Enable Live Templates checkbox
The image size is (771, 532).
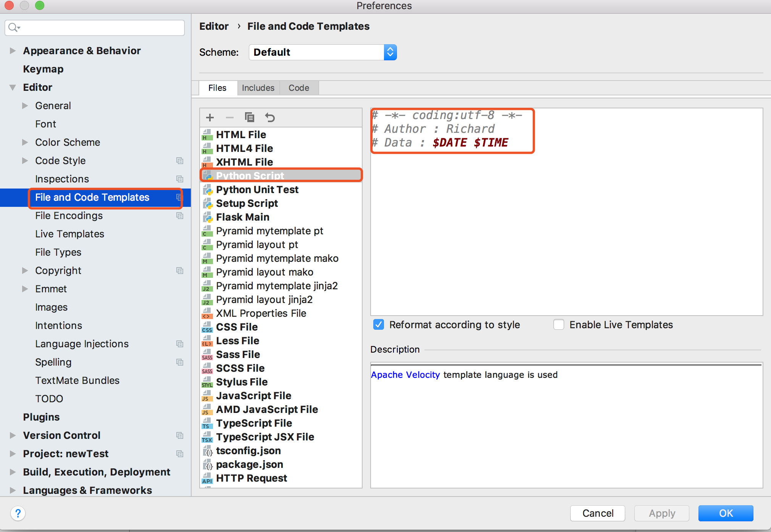[x=559, y=325]
